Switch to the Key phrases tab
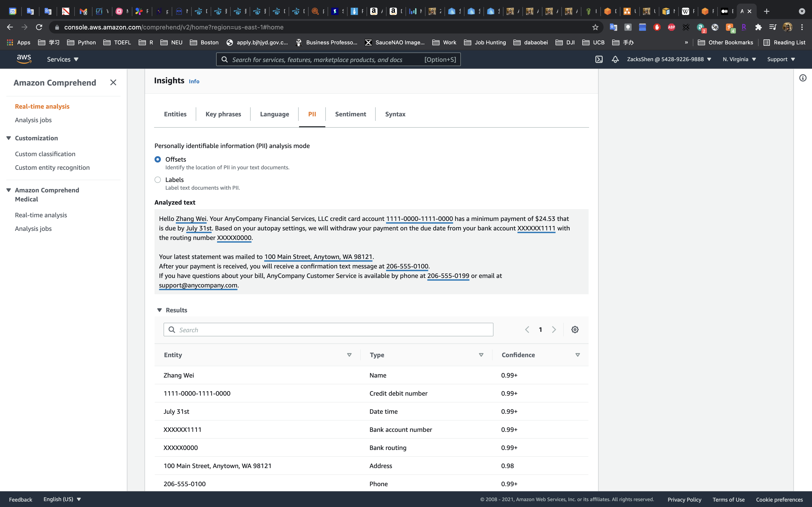Image resolution: width=812 pixels, height=507 pixels. (223, 114)
